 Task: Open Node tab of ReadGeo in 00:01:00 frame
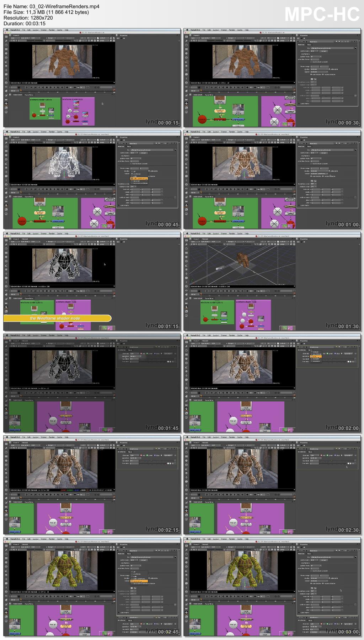pyautogui.click(x=309, y=146)
